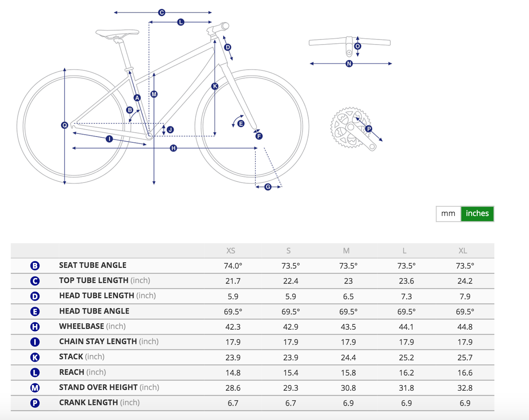
Task: Click the M stand over height table icon
Action: coord(35,388)
